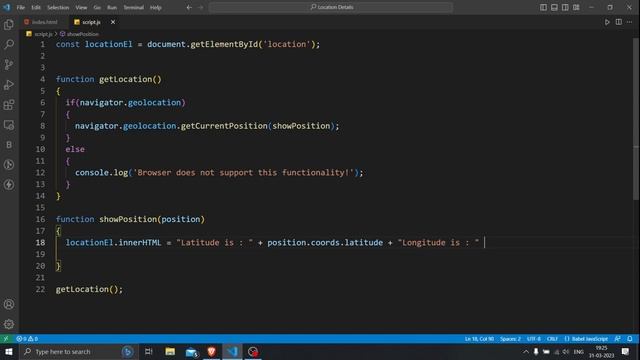Open Windows Start menu
Image resolution: width=640 pixels, height=360 pixels.
coord(9,351)
